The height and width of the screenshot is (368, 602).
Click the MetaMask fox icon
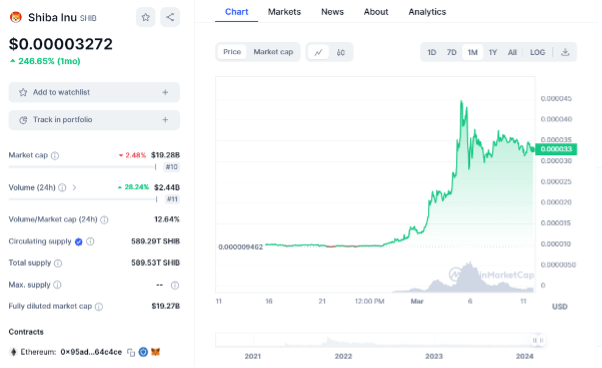155,352
